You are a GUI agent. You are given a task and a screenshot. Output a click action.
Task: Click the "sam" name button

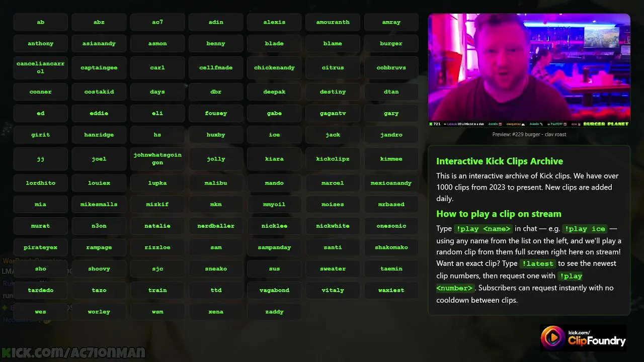coord(216,247)
